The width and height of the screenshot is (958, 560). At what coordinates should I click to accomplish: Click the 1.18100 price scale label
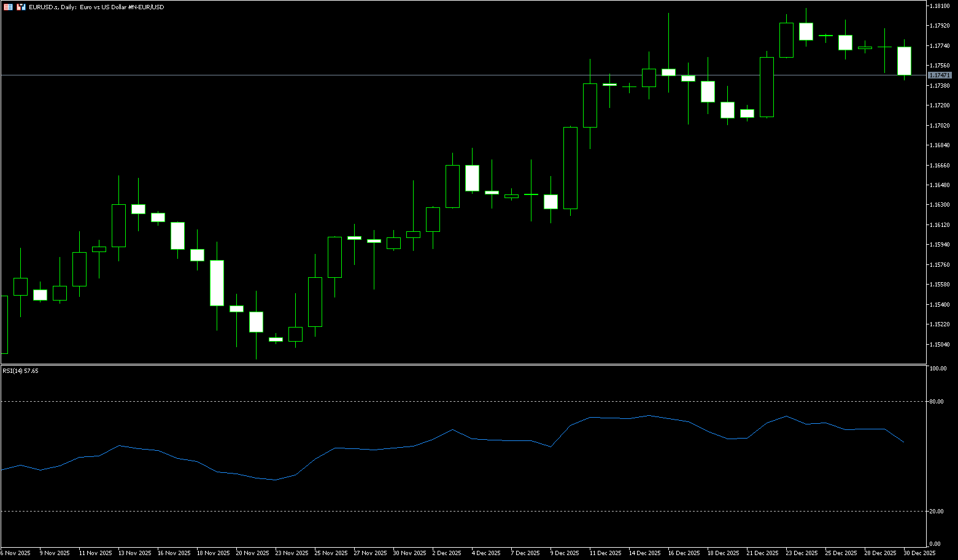[940, 6]
